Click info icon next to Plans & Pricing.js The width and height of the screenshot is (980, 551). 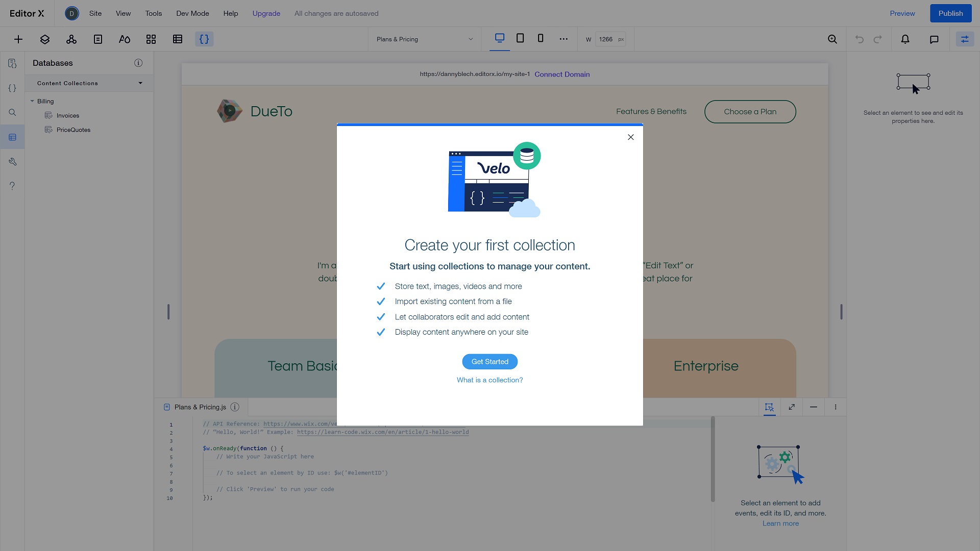235,407
